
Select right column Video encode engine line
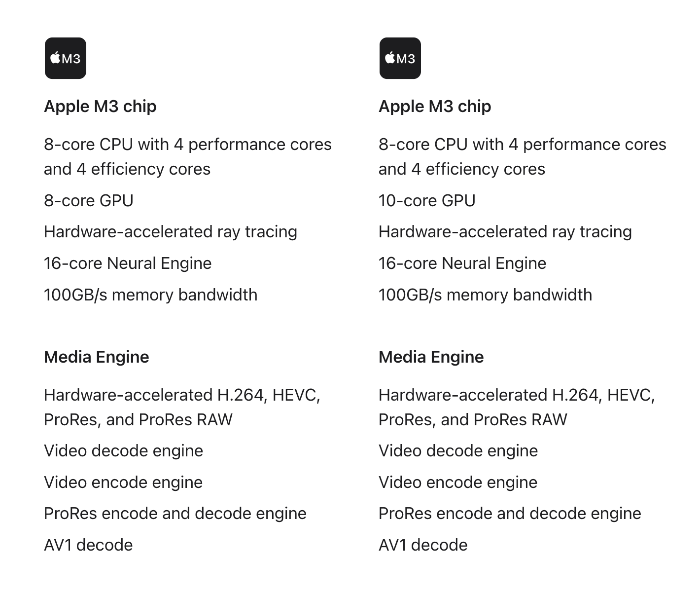(458, 483)
